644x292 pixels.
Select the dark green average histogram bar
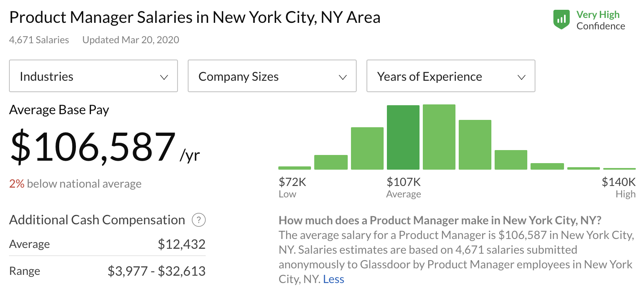click(x=403, y=137)
